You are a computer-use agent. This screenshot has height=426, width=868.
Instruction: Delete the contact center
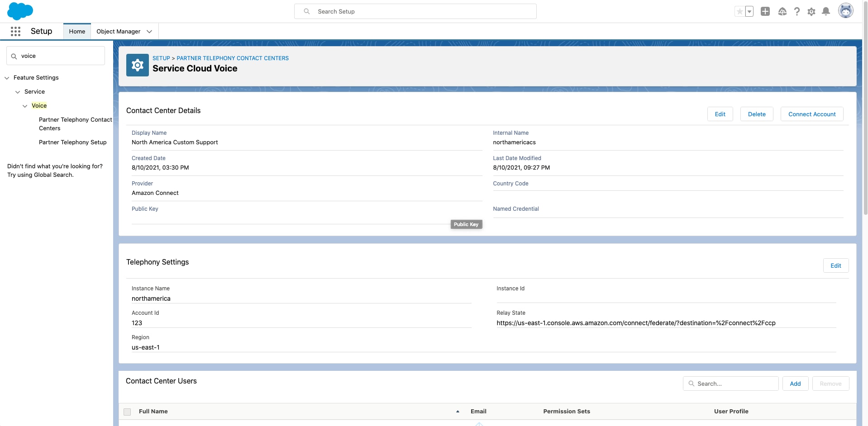[x=757, y=114]
